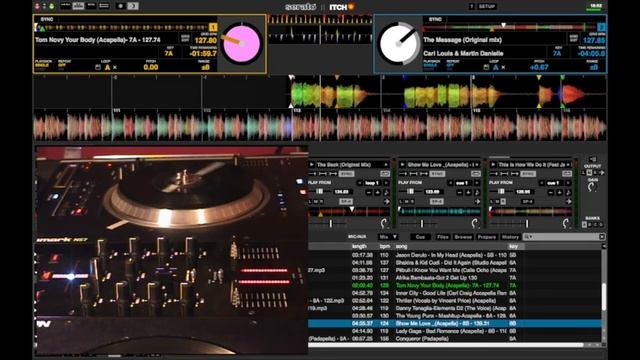Open the Files panel tab
640x360 pixels.
click(x=442, y=237)
